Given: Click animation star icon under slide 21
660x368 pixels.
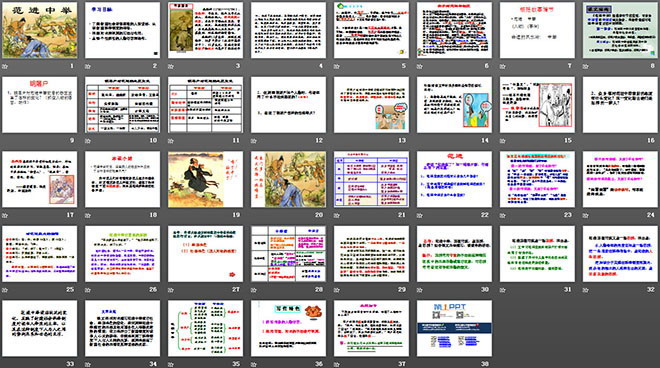Looking at the screenshot, I should click(x=337, y=215).
